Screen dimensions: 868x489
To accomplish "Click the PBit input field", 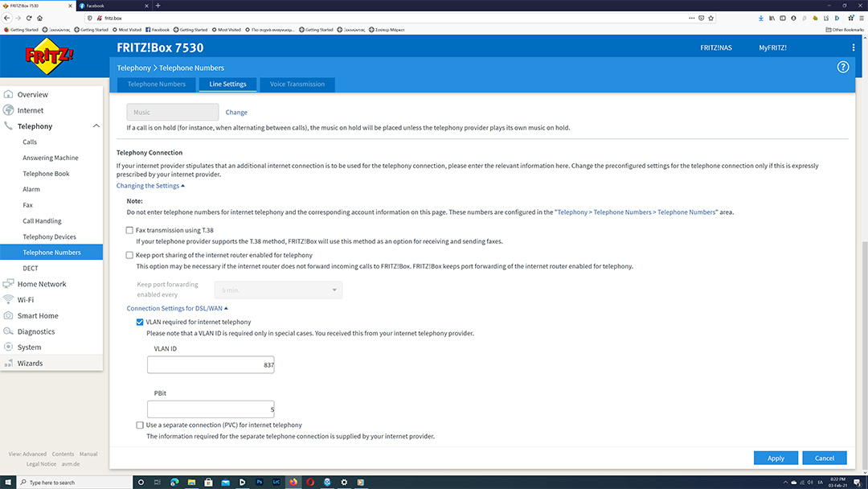I will tap(211, 409).
